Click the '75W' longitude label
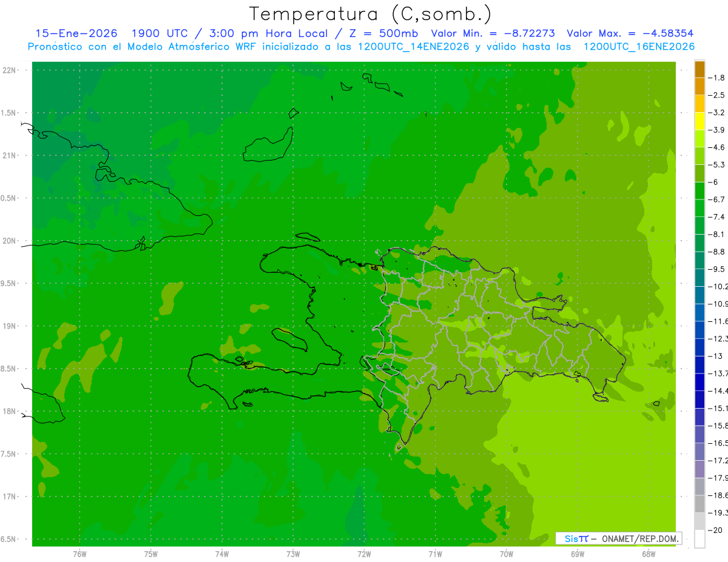The height and width of the screenshot is (562, 728). click(151, 554)
